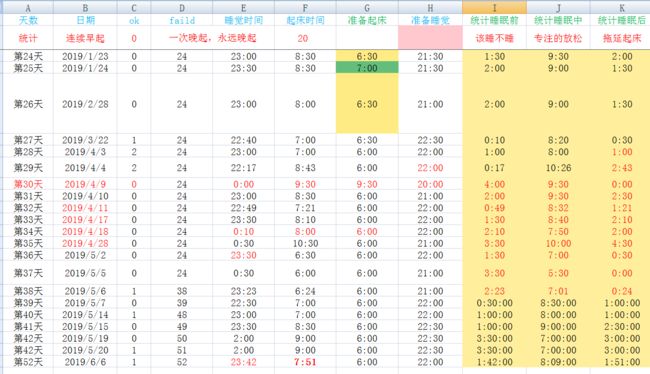This screenshot has height=374, width=650.
Task: Select the sleep time 23:23
Action: pyautogui.click(x=243, y=291)
